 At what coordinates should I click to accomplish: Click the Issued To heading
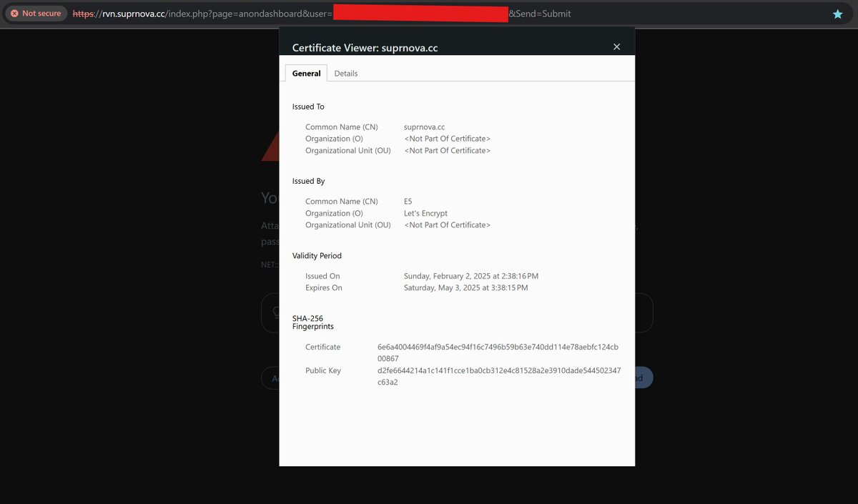tap(308, 107)
